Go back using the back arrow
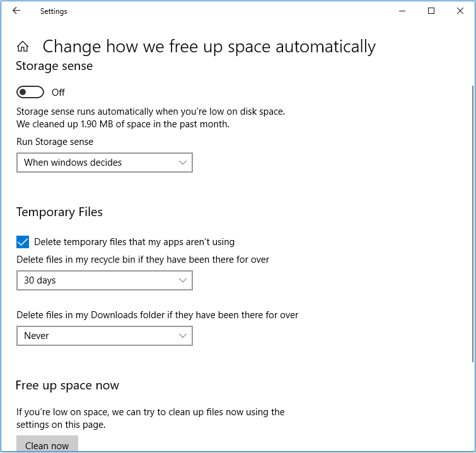 coord(16,11)
